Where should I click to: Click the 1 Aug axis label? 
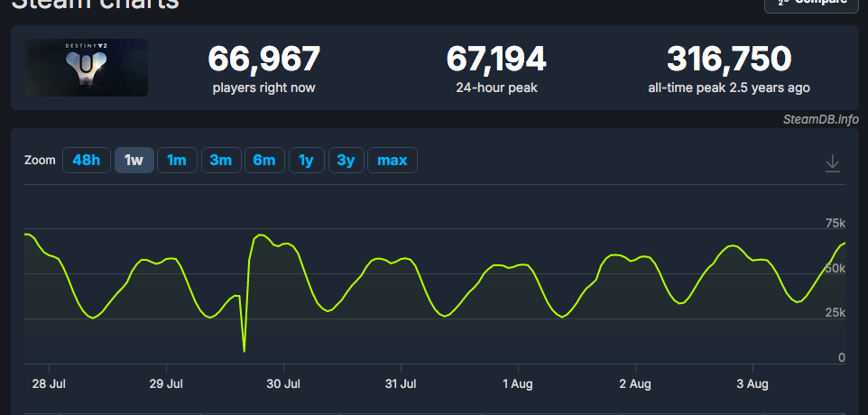518,384
